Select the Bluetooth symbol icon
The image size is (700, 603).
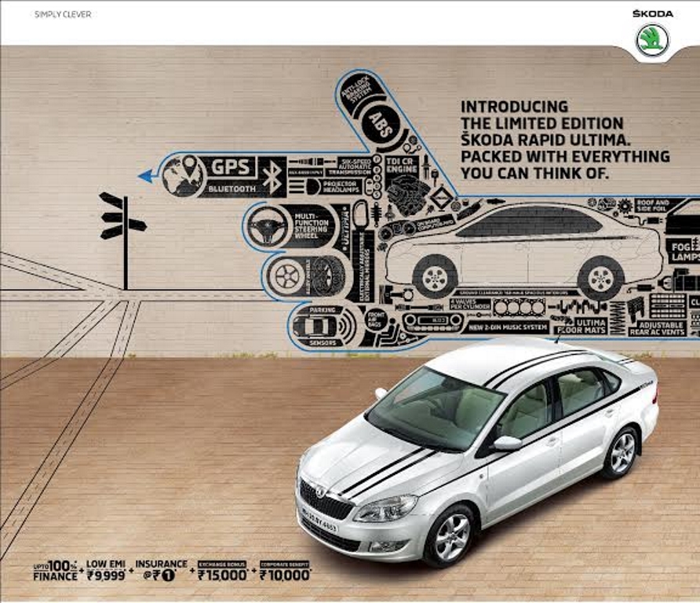point(272,177)
